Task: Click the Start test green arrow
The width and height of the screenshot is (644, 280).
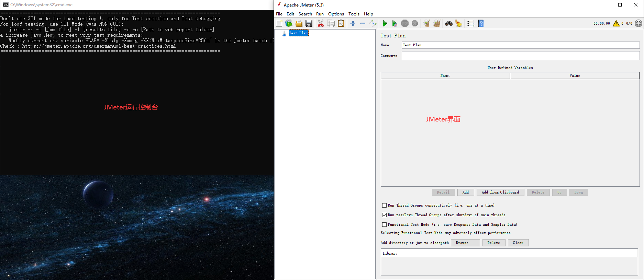Action: [x=385, y=23]
